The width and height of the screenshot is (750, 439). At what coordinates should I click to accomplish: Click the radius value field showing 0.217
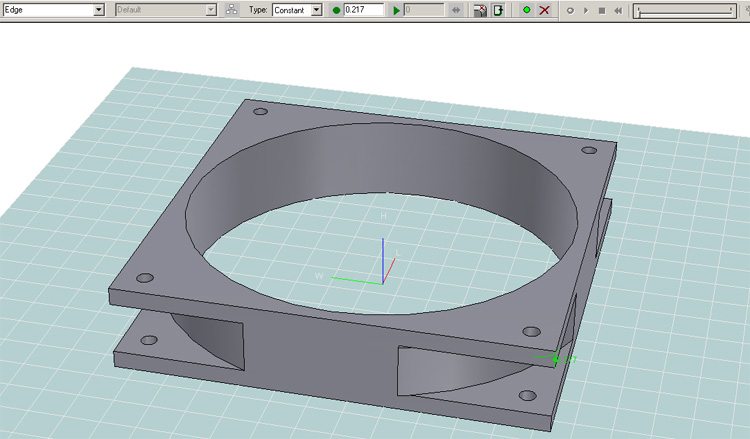(364, 9)
